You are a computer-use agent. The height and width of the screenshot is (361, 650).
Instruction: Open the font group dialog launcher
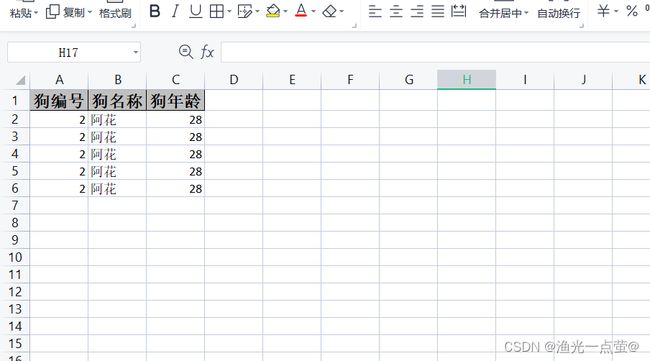click(x=354, y=26)
